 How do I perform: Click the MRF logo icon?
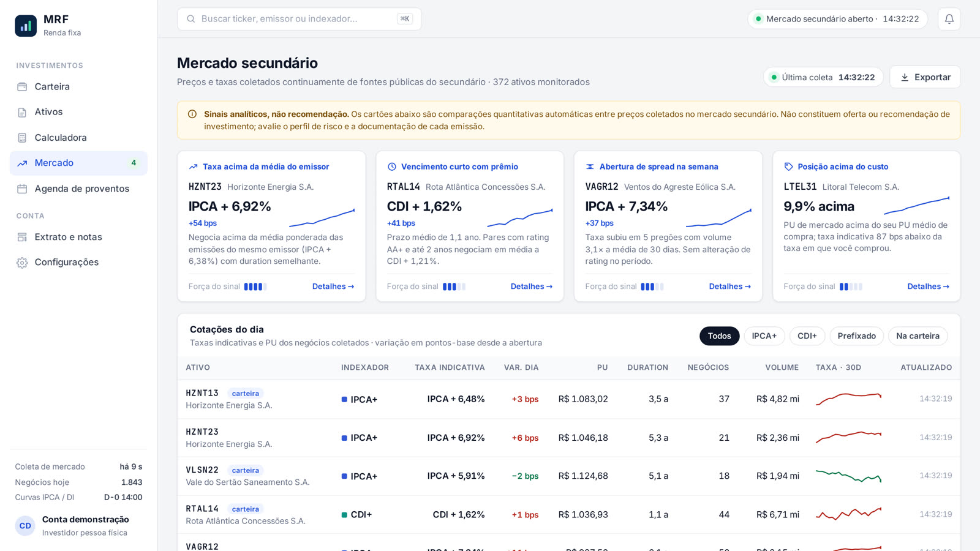pyautogui.click(x=26, y=26)
